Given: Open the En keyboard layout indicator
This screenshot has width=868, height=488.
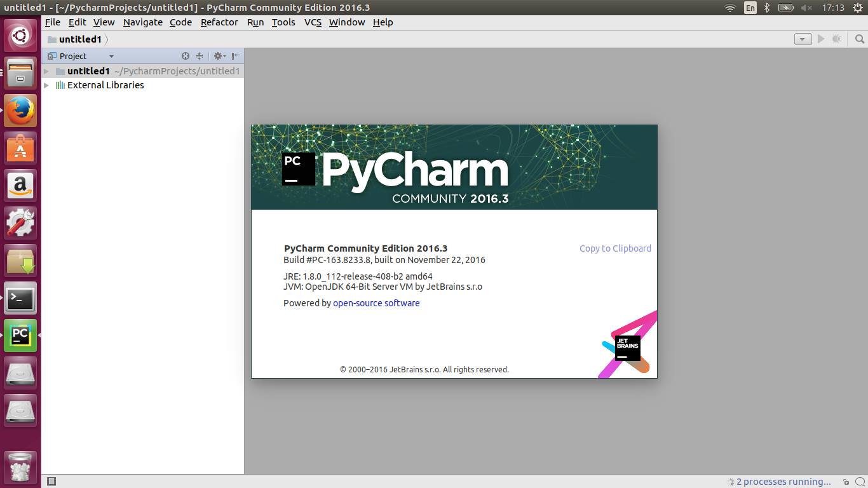Looking at the screenshot, I should coord(750,8).
